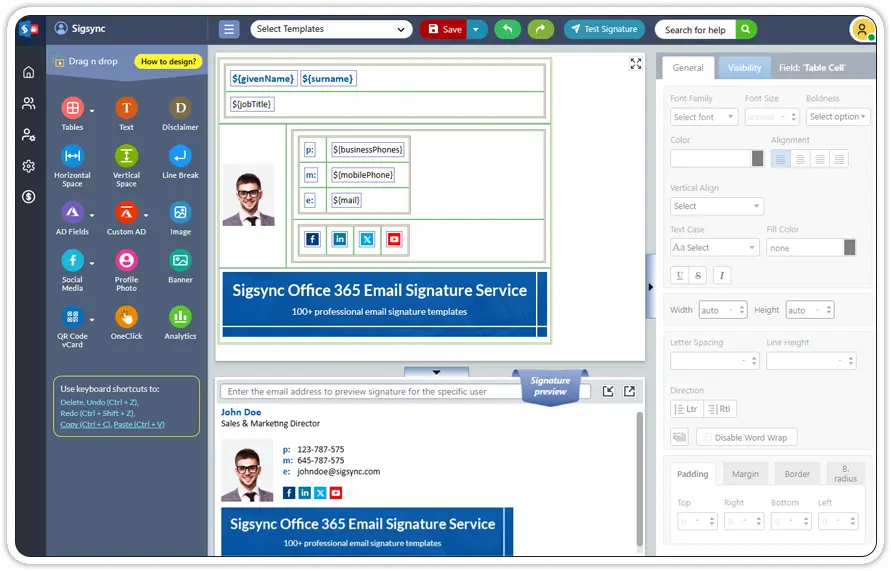891x571 pixels.
Task: Set direction to Rtl
Action: [x=720, y=409]
